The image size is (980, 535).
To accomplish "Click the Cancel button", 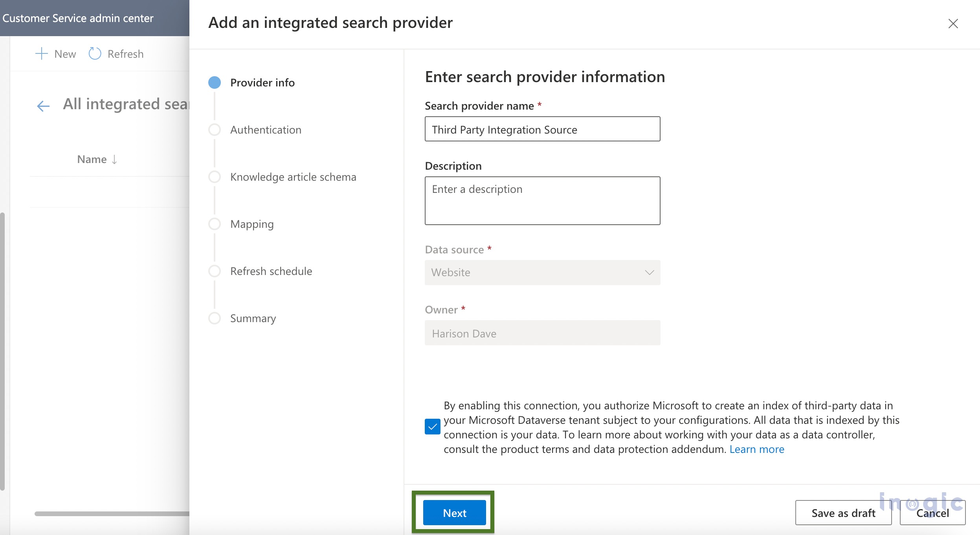I will pos(932,513).
